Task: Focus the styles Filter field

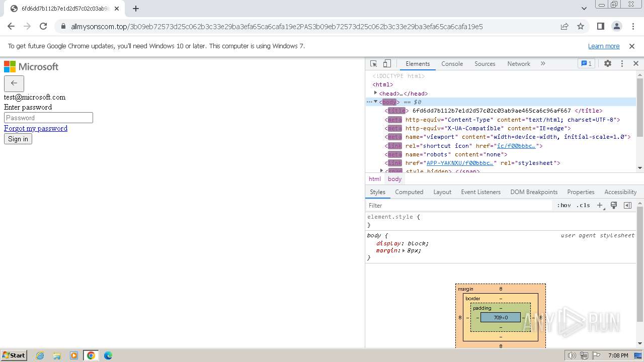Action: (459, 205)
